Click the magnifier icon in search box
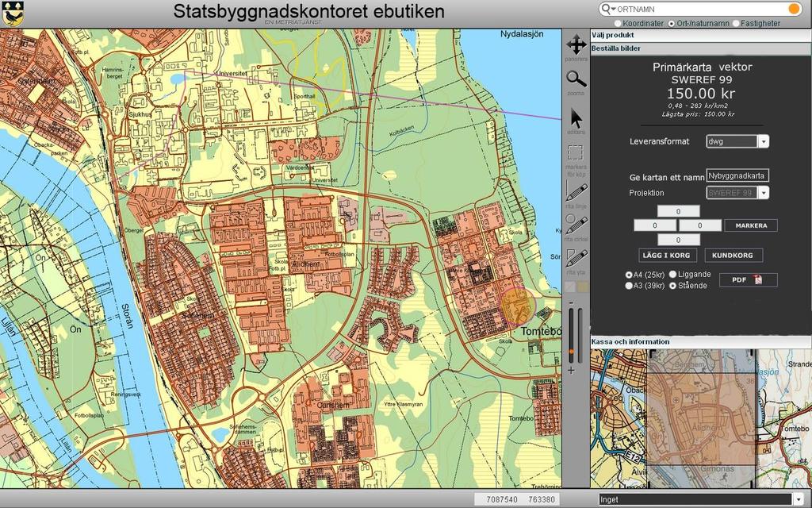This screenshot has width=812, height=508. pos(606,9)
